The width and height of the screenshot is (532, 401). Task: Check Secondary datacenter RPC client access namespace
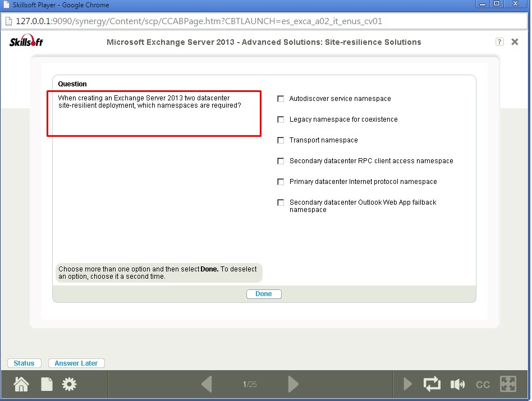pos(281,160)
